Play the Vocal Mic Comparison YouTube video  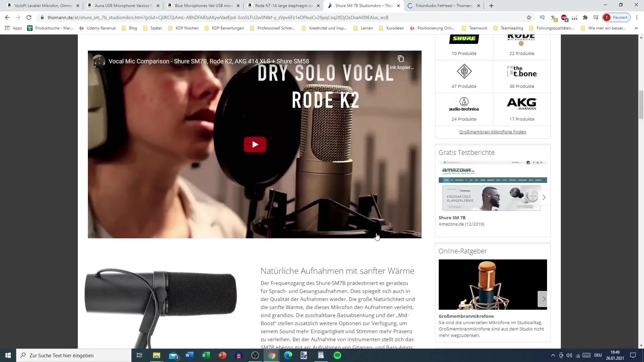pyautogui.click(x=255, y=144)
